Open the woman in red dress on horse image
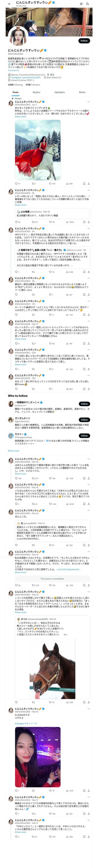98x868 pixels. (x=38, y=150)
